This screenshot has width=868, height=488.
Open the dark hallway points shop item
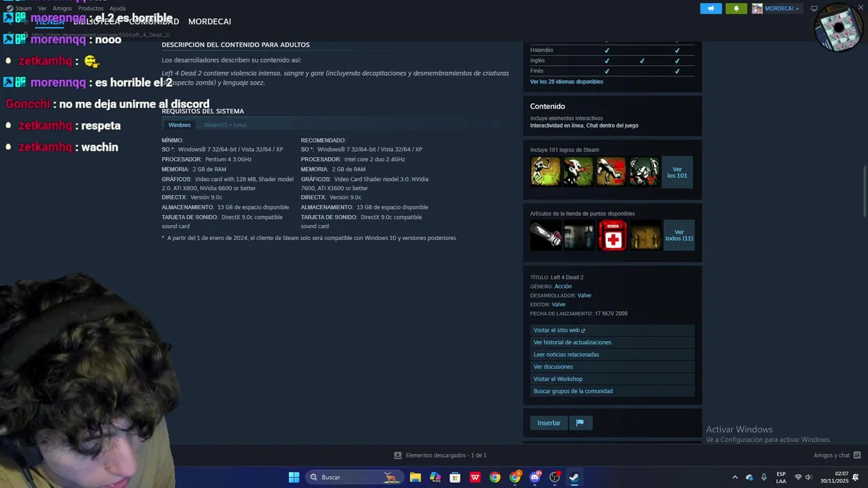click(x=579, y=235)
